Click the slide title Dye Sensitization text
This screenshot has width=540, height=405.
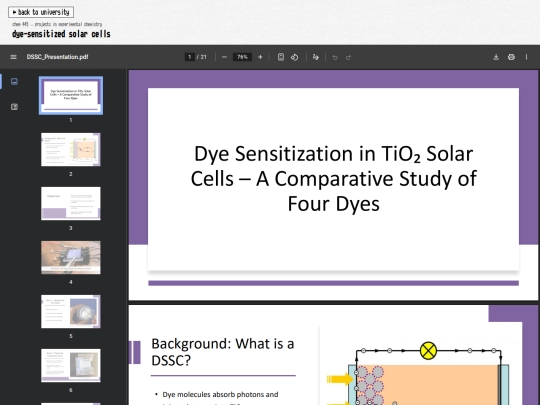point(333,178)
